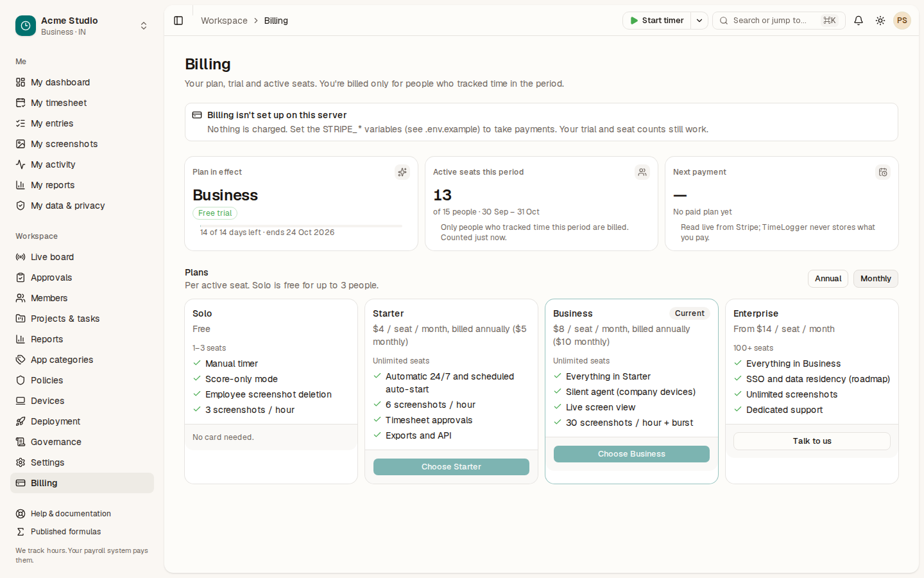Open Published formulas link

click(82, 532)
